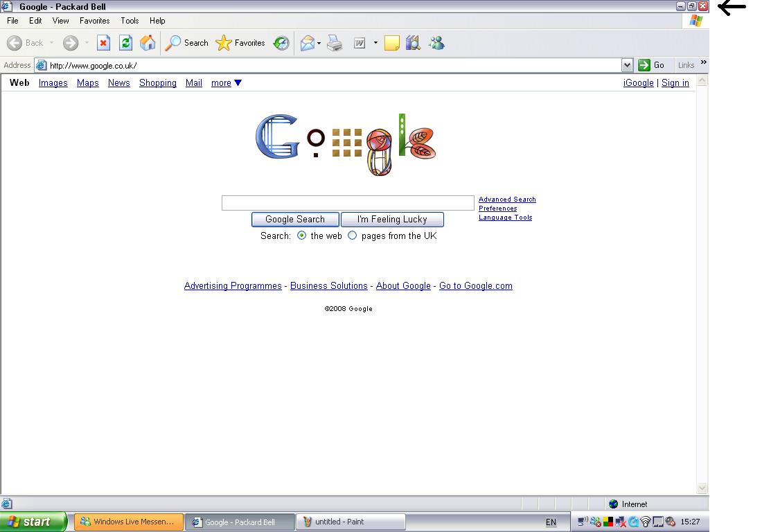Open the Images link
Viewport: 762px width, 532px height.
click(53, 83)
